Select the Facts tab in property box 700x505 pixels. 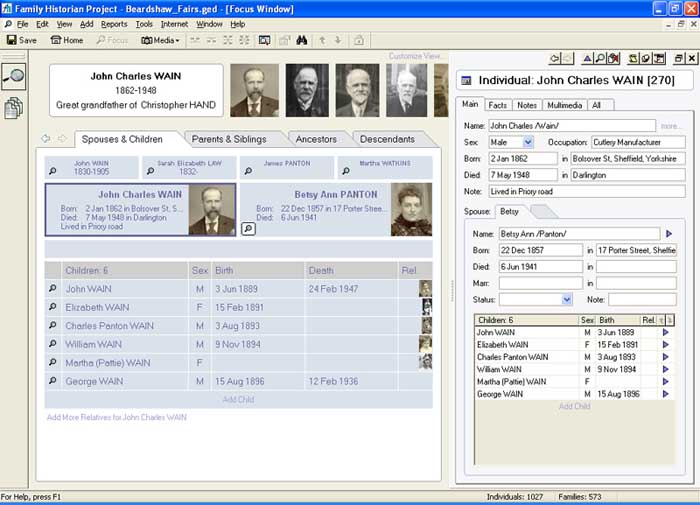click(x=497, y=105)
